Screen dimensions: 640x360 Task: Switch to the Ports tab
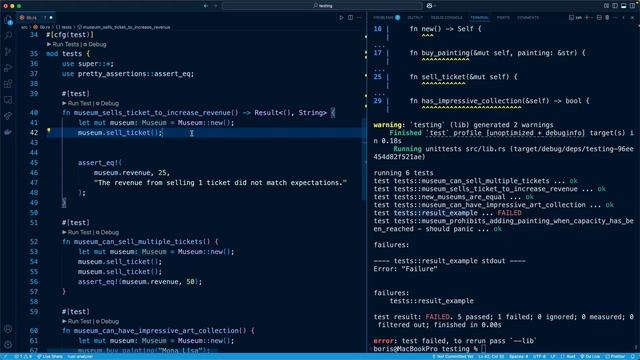click(503, 18)
